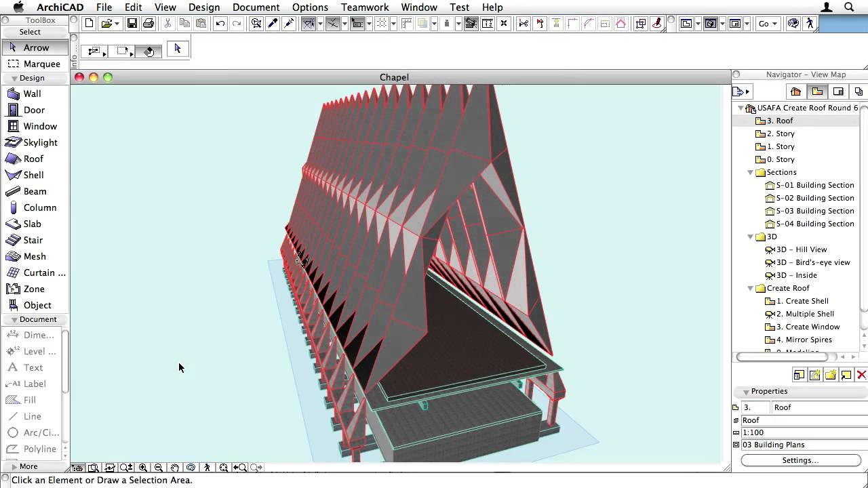This screenshot has width=868, height=488.
Task: Select the Beam tool
Action: click(34, 191)
